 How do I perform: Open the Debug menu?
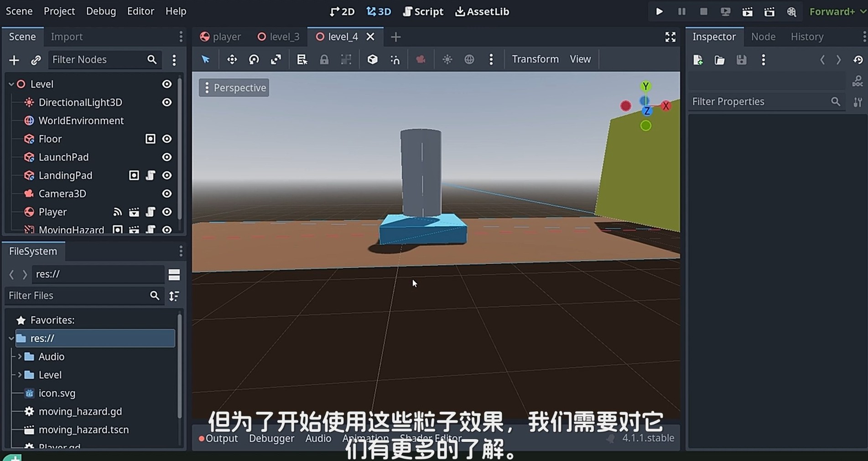101,11
